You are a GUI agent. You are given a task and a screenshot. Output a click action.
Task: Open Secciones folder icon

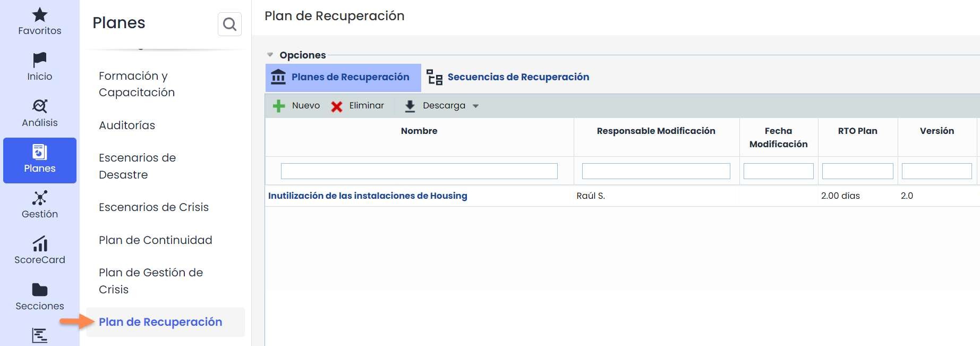pos(40,290)
